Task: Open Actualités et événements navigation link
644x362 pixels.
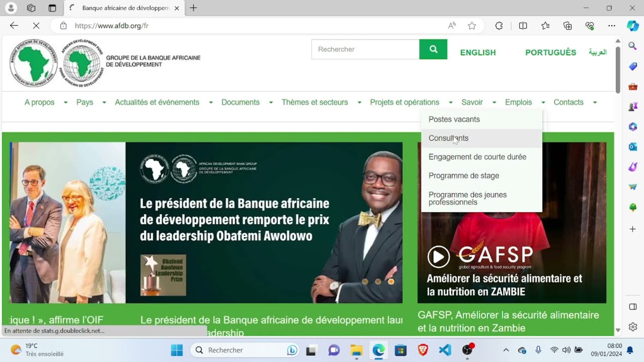Action: [x=157, y=102]
